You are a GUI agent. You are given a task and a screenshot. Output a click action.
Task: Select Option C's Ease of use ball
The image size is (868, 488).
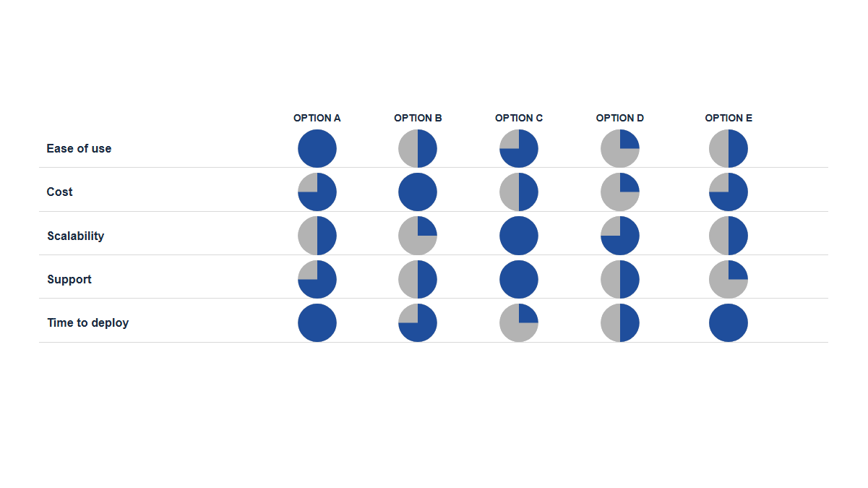click(x=519, y=149)
